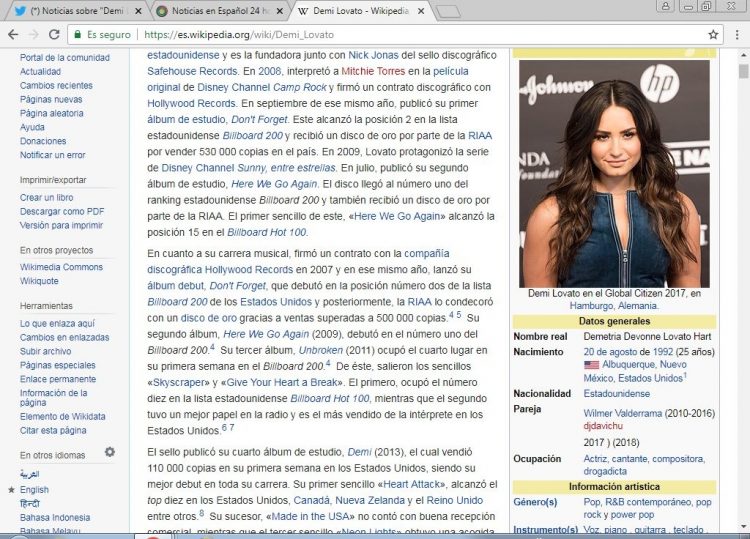Click Citar esta página

pos(53,430)
